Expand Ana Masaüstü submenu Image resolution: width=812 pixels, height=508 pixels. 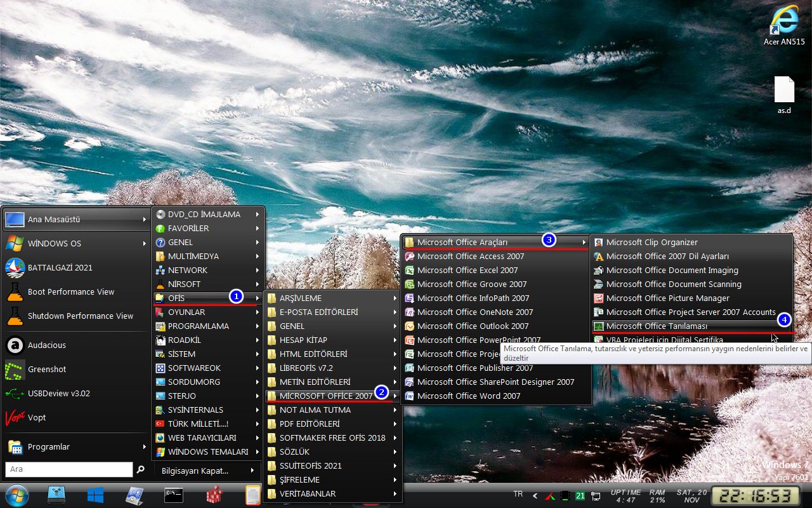point(76,219)
